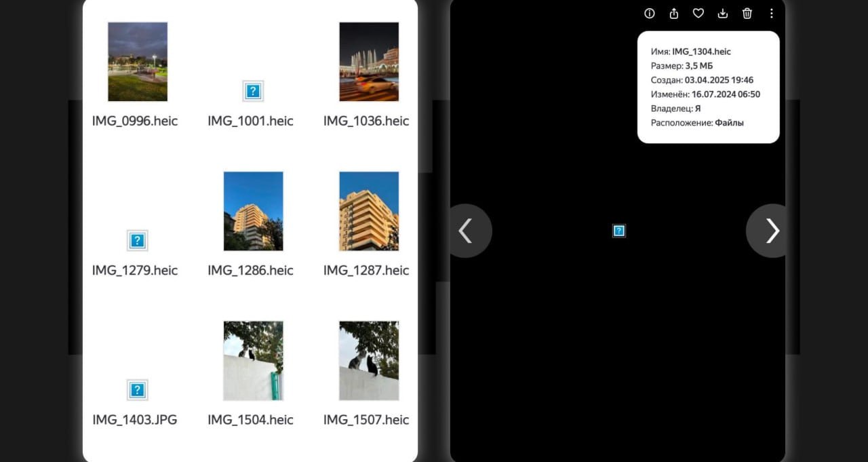
Task: Share the current image
Action: [x=674, y=14]
